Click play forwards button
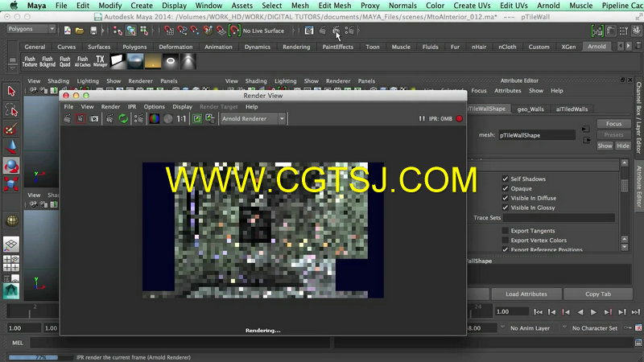The width and height of the screenshot is (644, 362). click(x=593, y=312)
